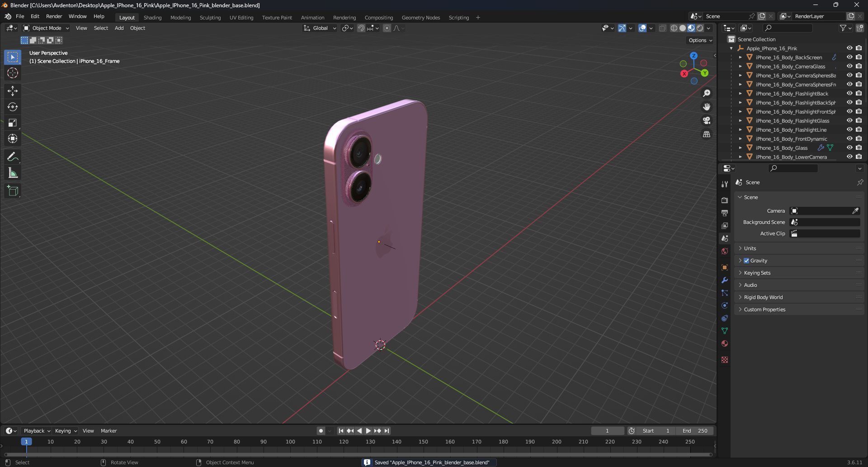Switch to rendered viewport shading
868x467 pixels.
[x=700, y=28]
